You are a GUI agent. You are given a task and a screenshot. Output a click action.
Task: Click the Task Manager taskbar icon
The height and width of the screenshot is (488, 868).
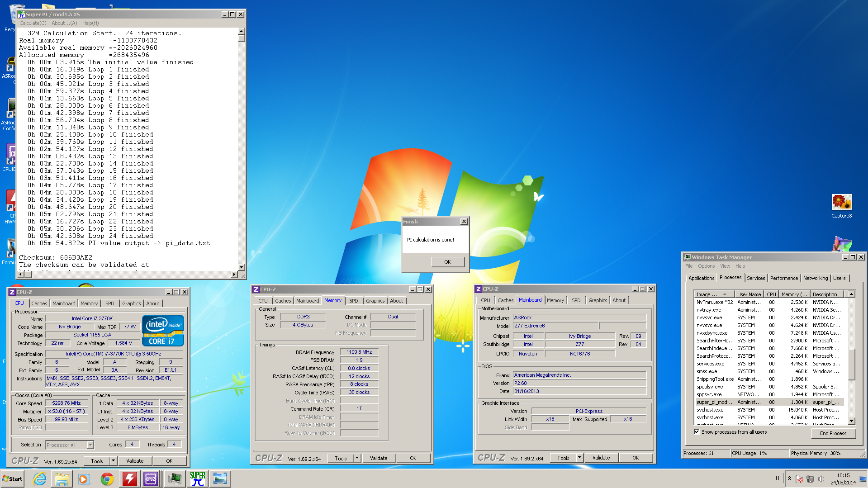point(175,479)
